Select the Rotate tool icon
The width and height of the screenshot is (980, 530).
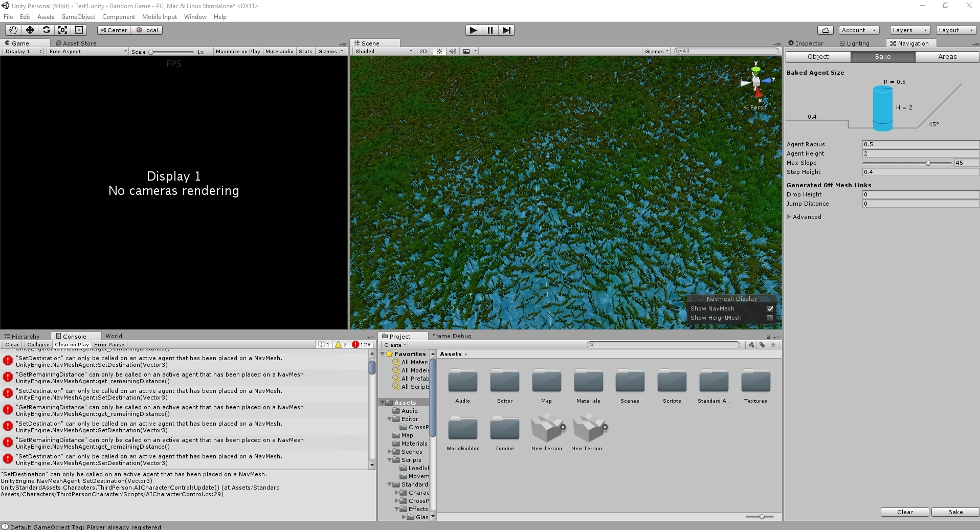tap(46, 30)
